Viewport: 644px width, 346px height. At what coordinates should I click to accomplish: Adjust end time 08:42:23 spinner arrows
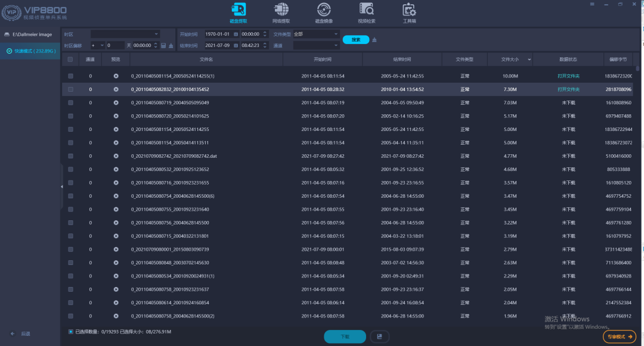[265, 45]
